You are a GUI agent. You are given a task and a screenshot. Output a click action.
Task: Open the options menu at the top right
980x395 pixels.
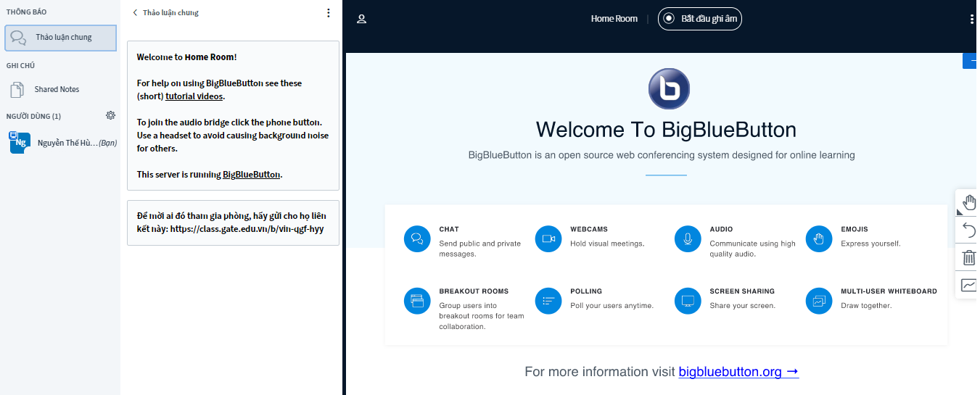tap(972, 20)
